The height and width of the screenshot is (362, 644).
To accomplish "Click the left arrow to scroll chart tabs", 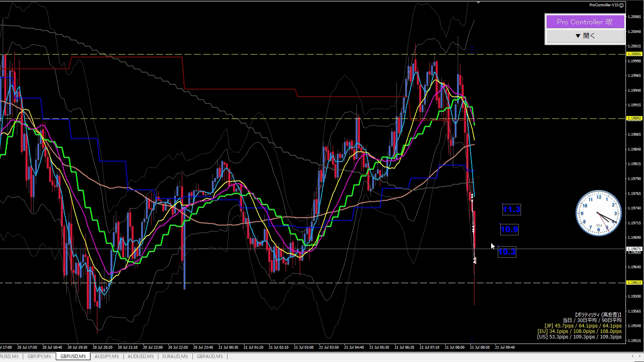I will coord(633,357).
